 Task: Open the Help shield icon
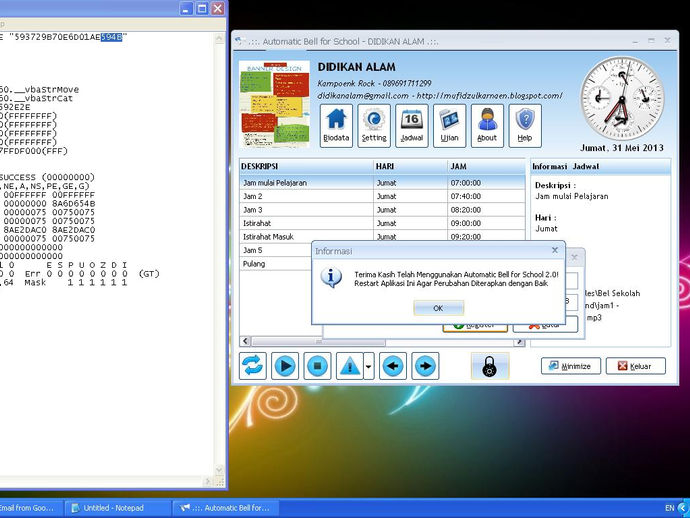click(x=525, y=125)
